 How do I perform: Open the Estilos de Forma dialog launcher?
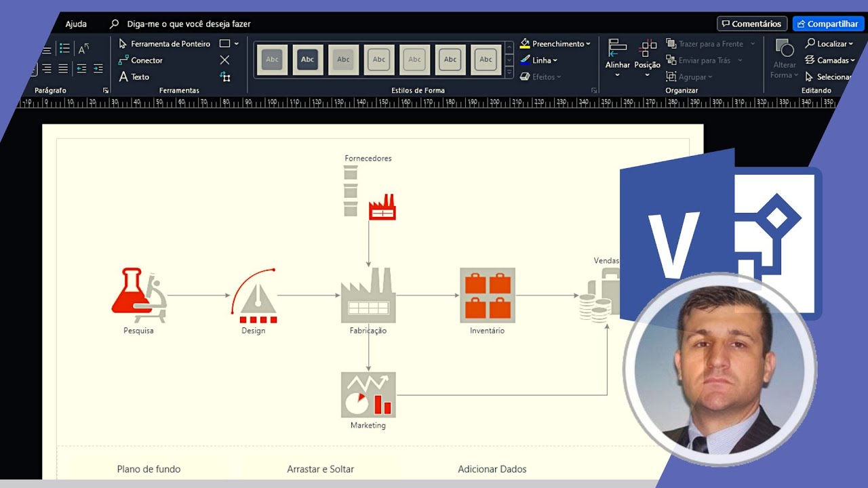pyautogui.click(x=594, y=90)
